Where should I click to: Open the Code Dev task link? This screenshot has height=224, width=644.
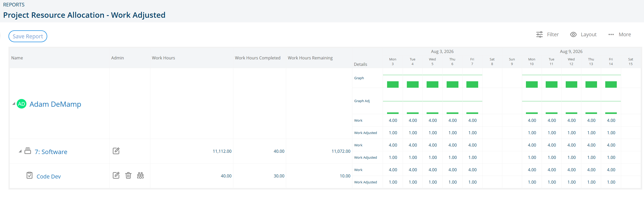[x=49, y=176]
